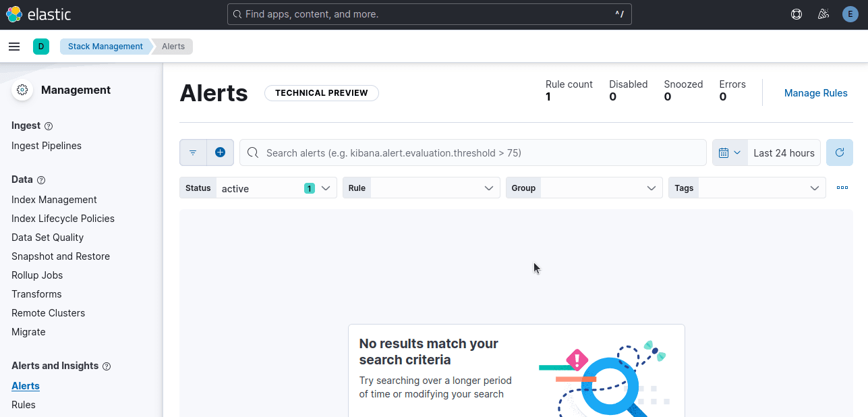Open Ingest Pipelines
This screenshot has height=417, width=868.
point(47,146)
